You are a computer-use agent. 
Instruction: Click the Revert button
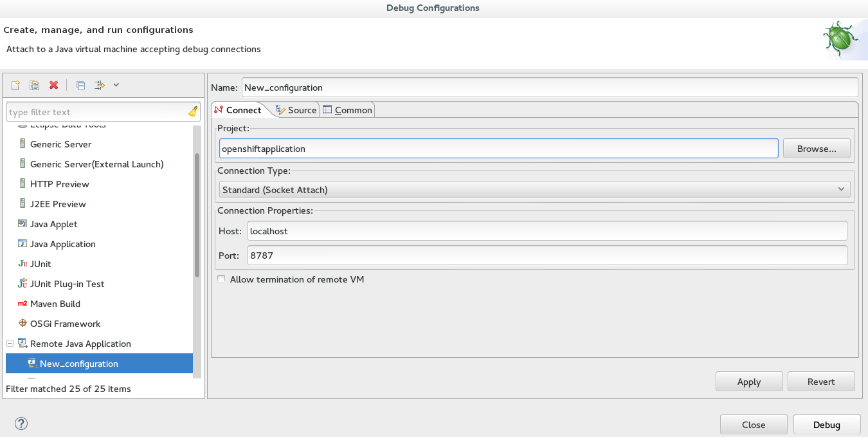click(821, 382)
